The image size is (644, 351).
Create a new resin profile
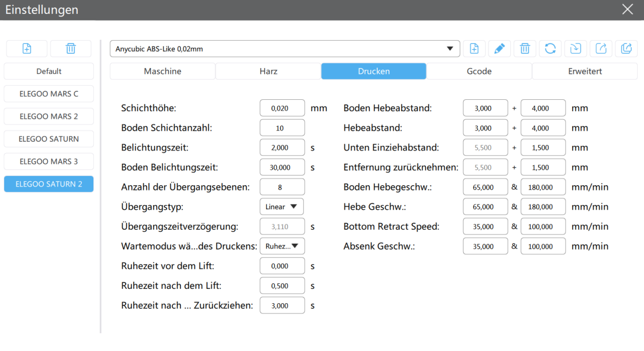[474, 49]
